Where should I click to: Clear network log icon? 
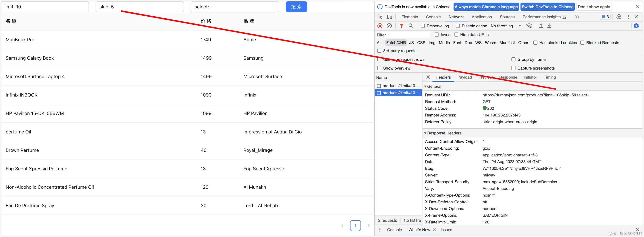[389, 26]
